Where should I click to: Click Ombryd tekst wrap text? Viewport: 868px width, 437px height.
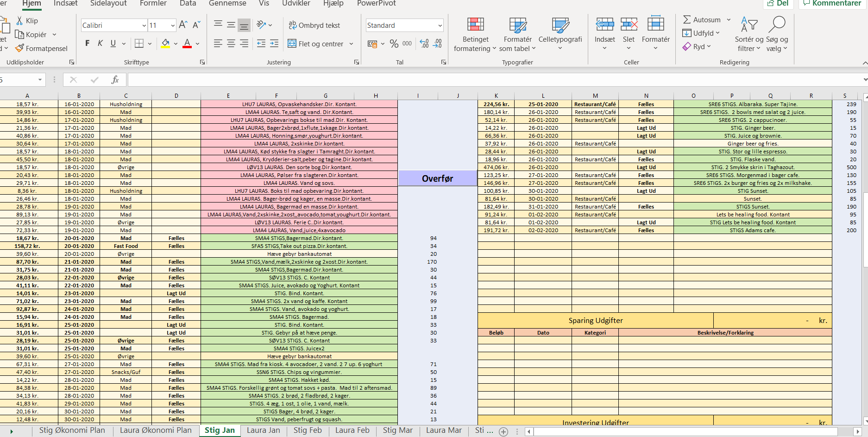[x=314, y=25]
